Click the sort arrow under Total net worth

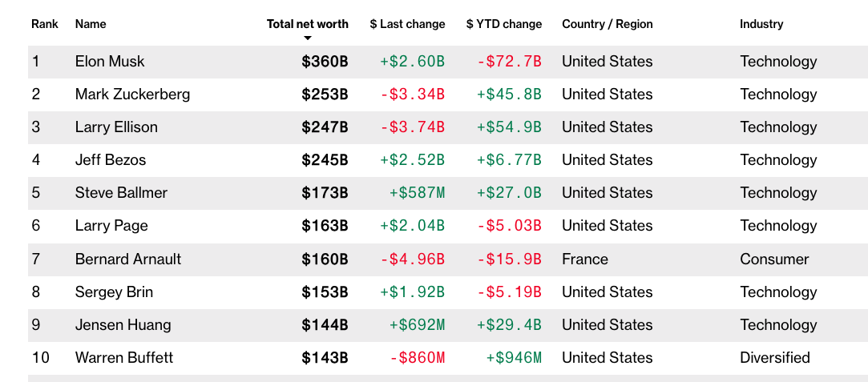307,38
